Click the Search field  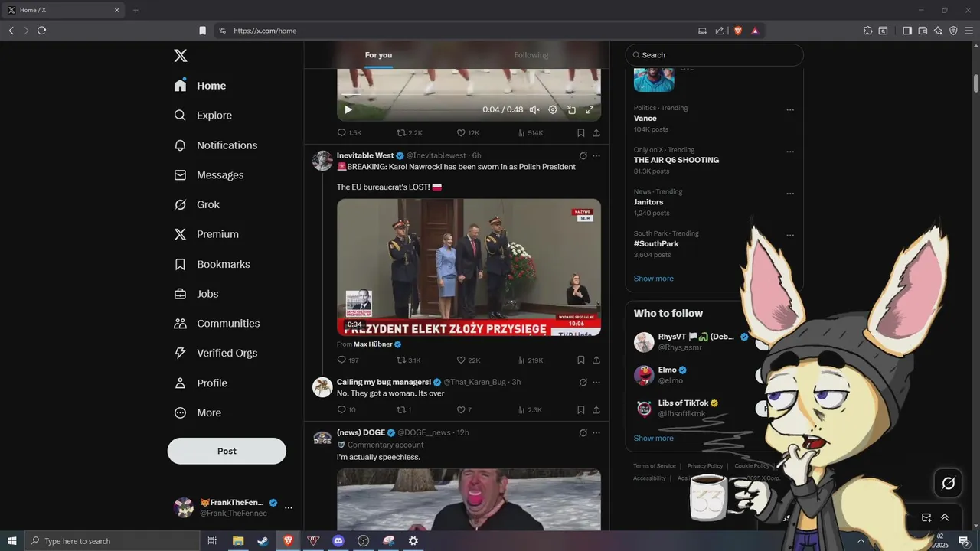(x=714, y=55)
